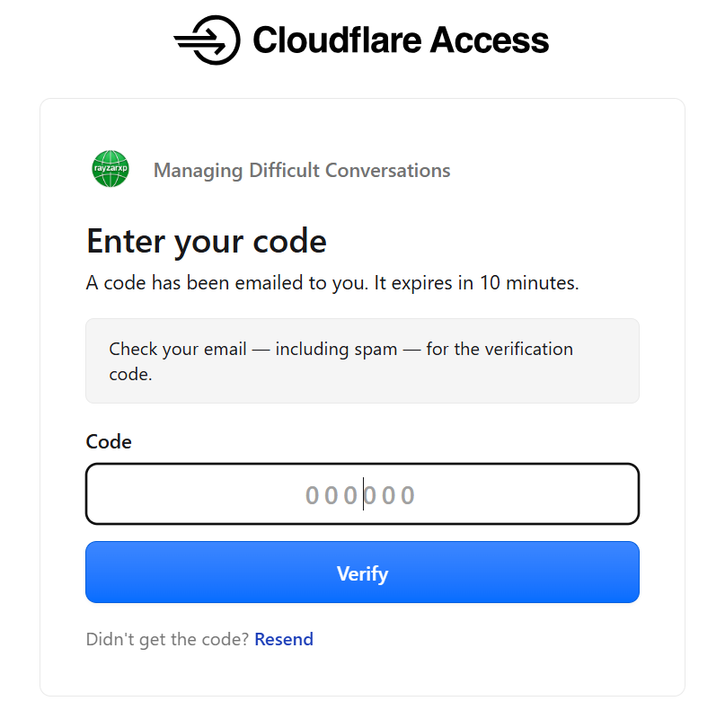Click the green rayzarxp globe icon
The height and width of the screenshot is (728, 725).
[111, 169]
